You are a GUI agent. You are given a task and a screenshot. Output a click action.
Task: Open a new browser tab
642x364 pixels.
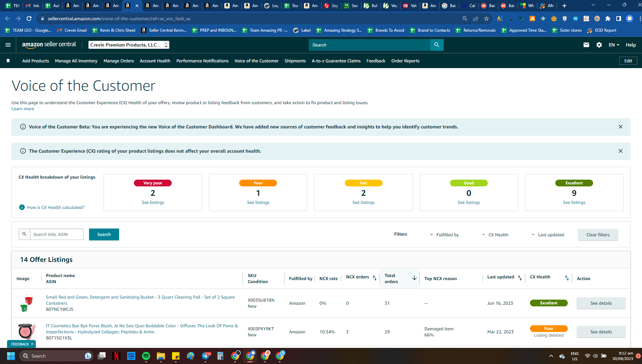(564, 5)
